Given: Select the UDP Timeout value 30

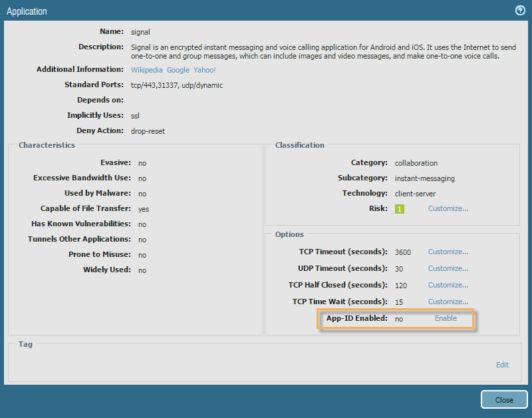Looking at the screenshot, I should [399, 269].
